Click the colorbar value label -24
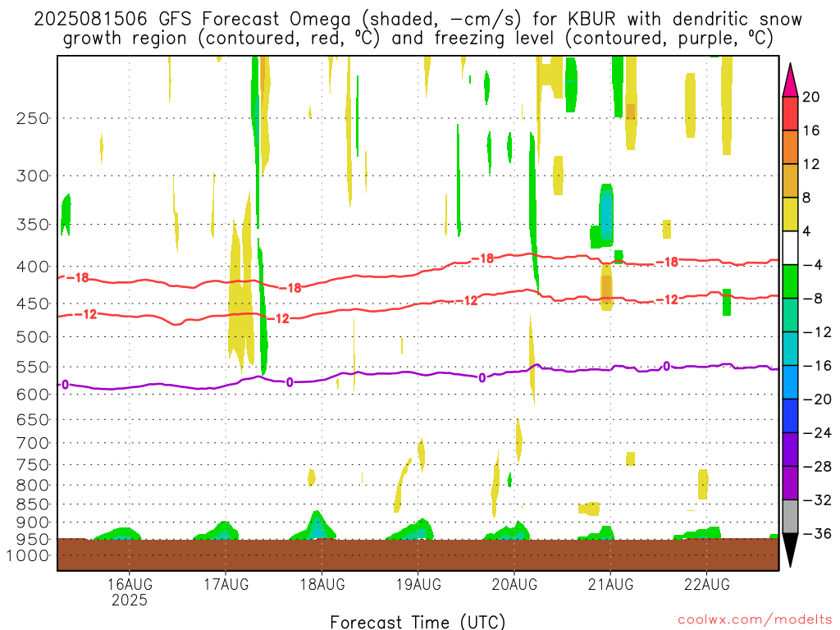The image size is (840, 630). coord(817,433)
